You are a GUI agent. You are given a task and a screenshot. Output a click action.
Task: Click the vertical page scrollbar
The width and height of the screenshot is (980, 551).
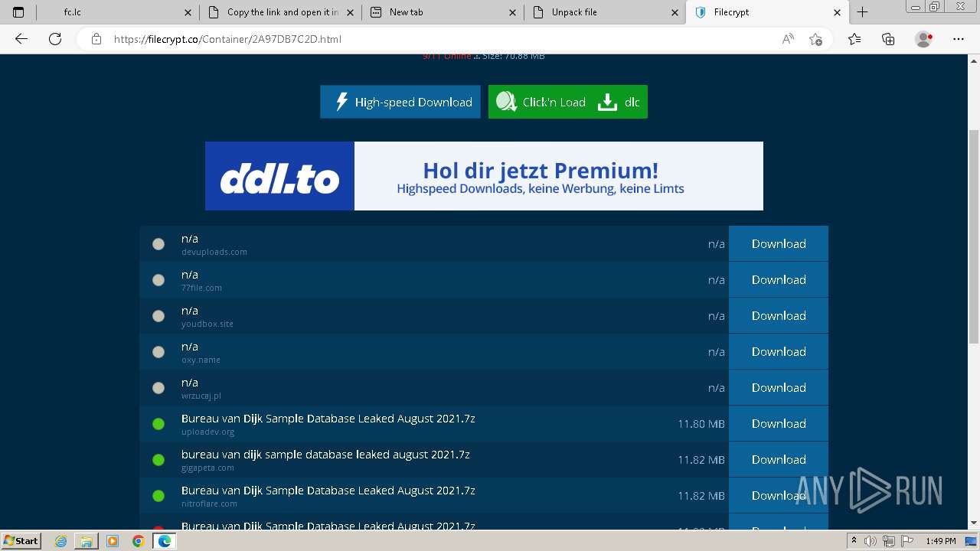[974, 237]
